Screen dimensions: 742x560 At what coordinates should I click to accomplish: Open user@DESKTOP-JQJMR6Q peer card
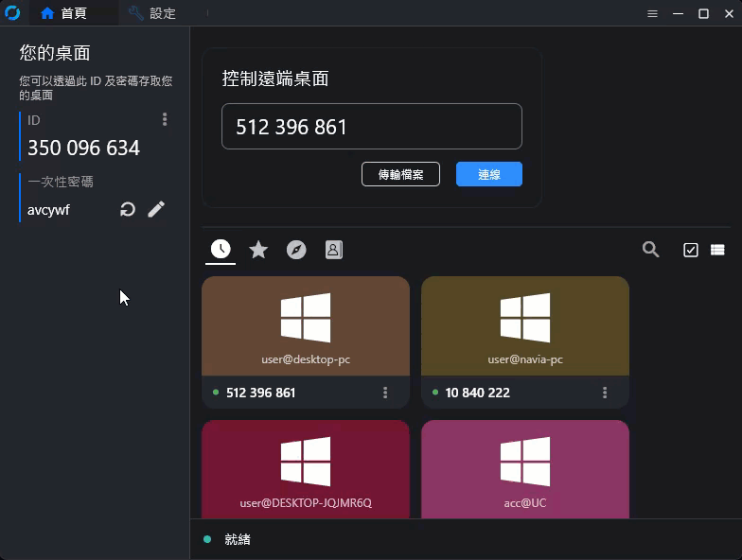point(306,469)
